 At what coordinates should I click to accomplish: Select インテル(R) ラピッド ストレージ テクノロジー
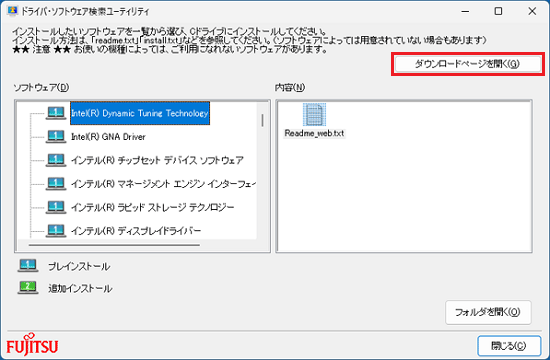152,207
